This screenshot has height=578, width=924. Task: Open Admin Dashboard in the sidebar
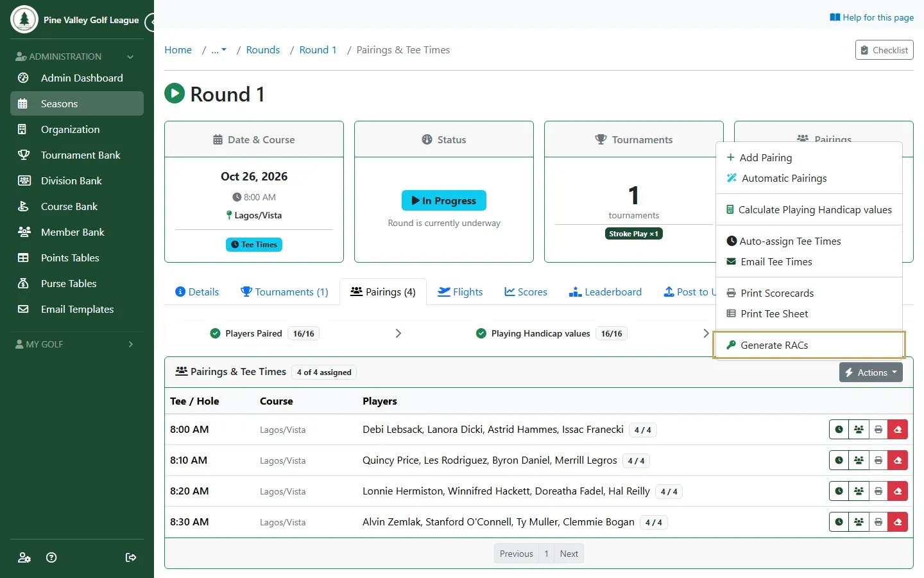77,78
